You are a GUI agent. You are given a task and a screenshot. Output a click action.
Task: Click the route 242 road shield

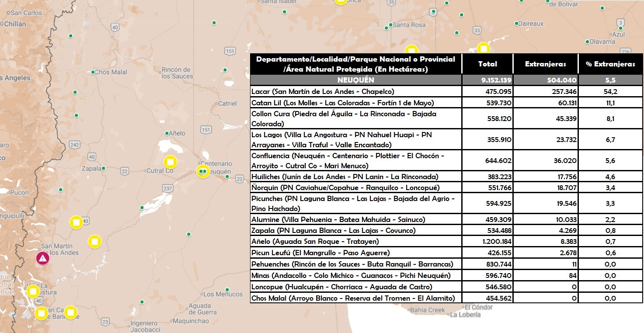click(x=74, y=145)
